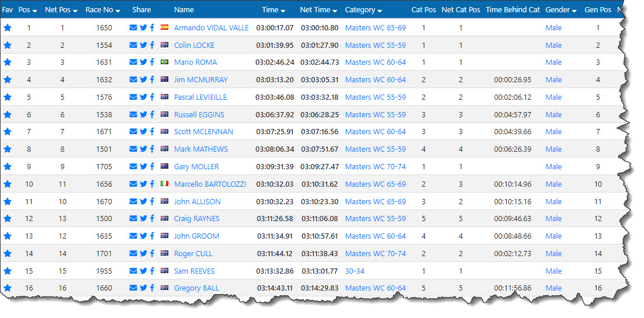
Task: Email Craig RAYNES's result
Action: click(x=133, y=219)
